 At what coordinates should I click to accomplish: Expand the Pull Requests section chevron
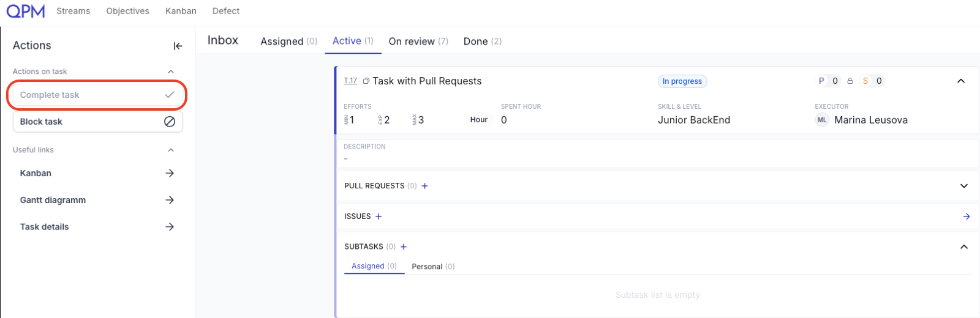(964, 186)
